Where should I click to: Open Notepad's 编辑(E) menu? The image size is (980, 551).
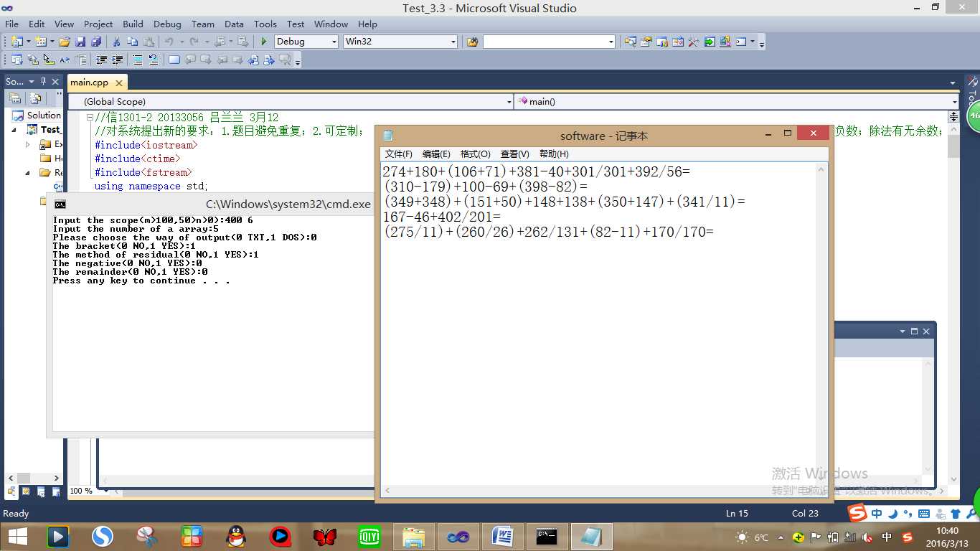coord(436,154)
